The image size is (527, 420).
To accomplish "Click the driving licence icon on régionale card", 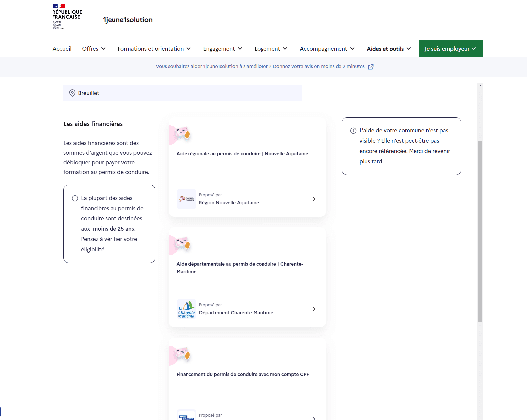I will coord(183,133).
